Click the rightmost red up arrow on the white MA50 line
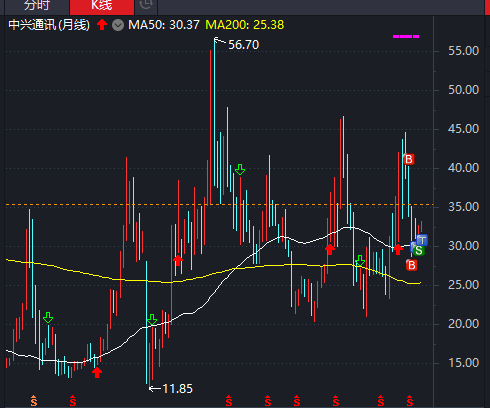The image size is (490, 408). 398,249
